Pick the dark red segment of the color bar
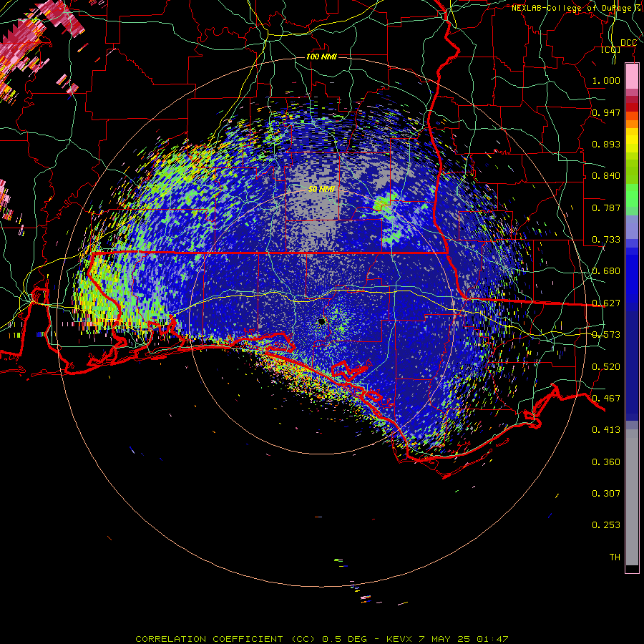 click(x=632, y=107)
